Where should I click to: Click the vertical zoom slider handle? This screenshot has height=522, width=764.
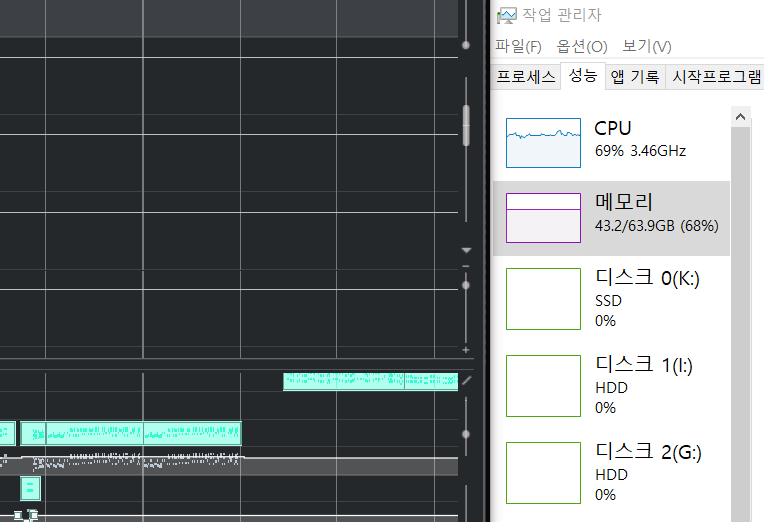pos(465,285)
